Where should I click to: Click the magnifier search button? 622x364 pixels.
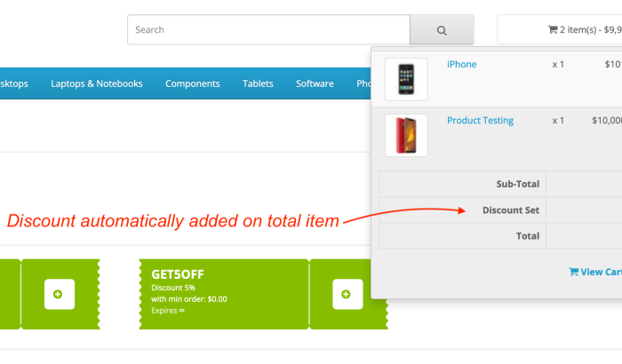pos(442,29)
